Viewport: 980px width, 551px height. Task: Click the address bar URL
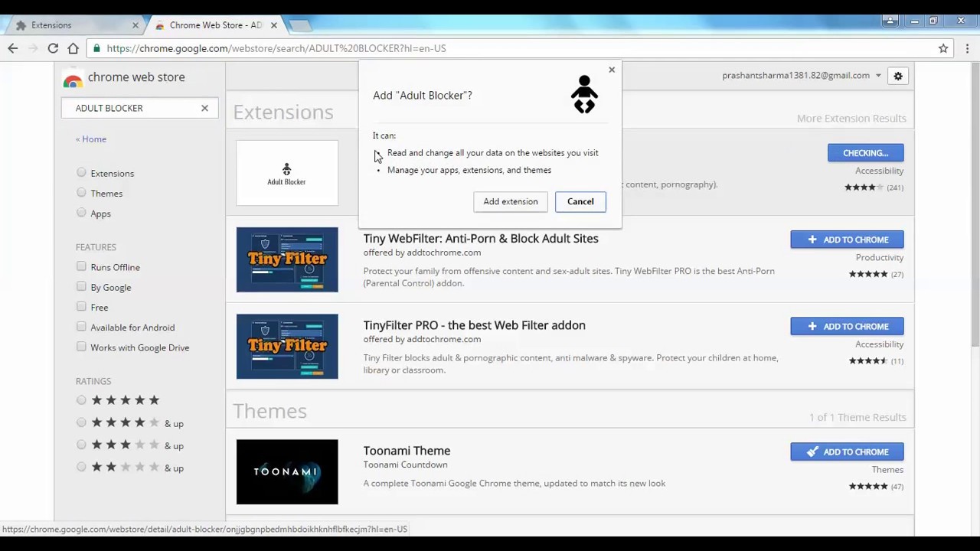click(x=276, y=48)
